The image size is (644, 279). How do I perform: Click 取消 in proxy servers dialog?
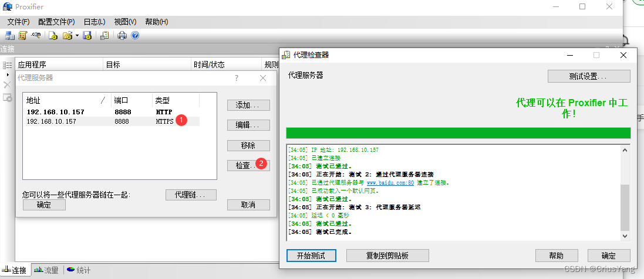[248, 205]
